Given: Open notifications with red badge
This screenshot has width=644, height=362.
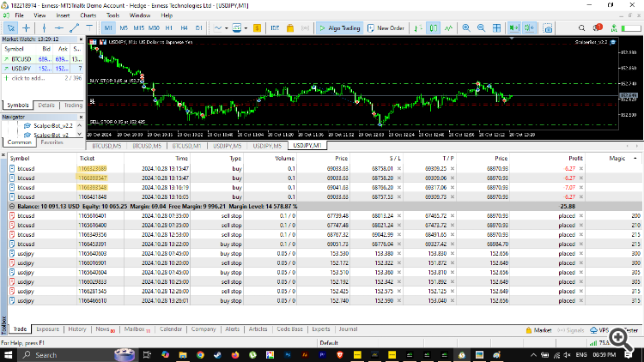Looking at the screenshot, I should pyautogui.click(x=598, y=28).
